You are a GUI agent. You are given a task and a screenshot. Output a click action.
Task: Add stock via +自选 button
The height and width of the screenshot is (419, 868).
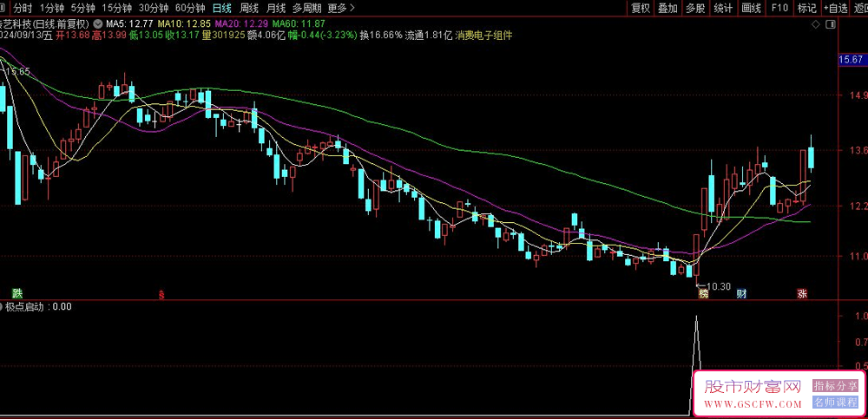(x=835, y=8)
